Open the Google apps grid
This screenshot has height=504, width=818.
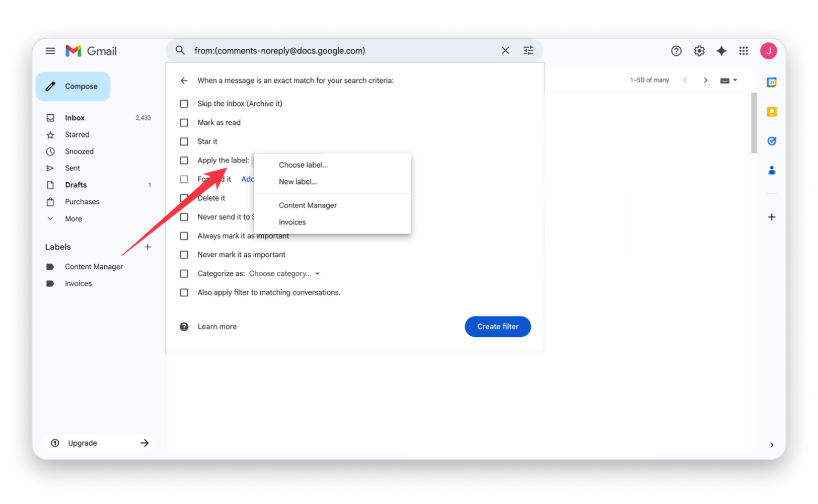(x=743, y=51)
